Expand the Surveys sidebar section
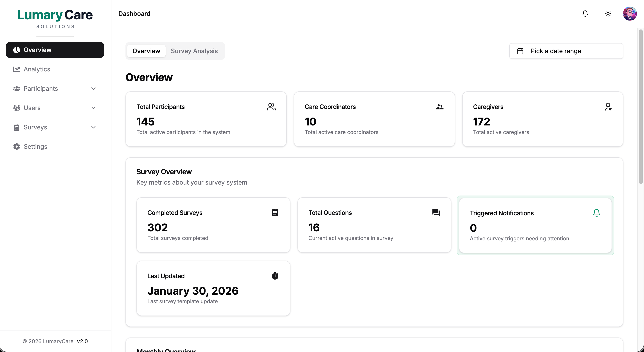Screen dimensions: 644x352 click(93, 127)
